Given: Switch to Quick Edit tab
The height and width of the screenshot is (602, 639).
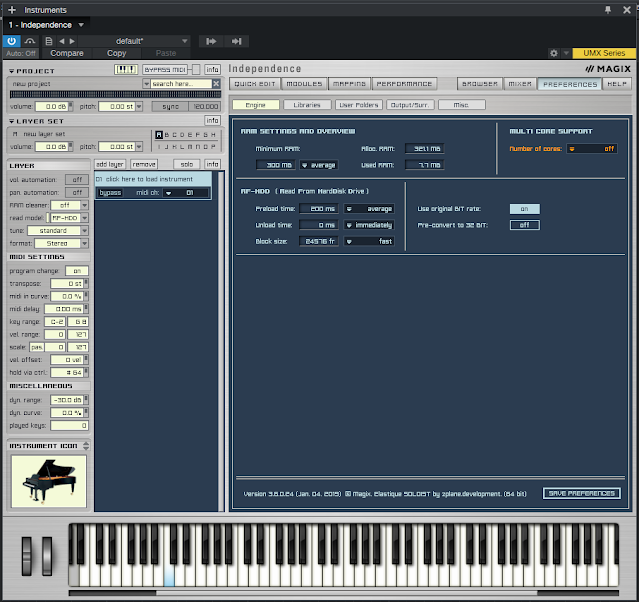Looking at the screenshot, I should (x=255, y=84).
